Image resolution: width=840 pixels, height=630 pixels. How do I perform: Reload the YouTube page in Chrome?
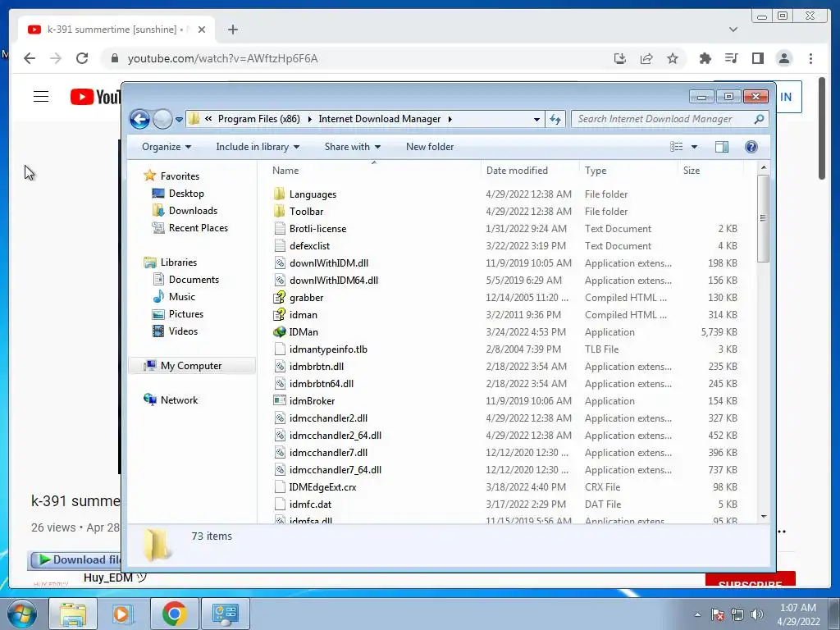pyautogui.click(x=82, y=58)
